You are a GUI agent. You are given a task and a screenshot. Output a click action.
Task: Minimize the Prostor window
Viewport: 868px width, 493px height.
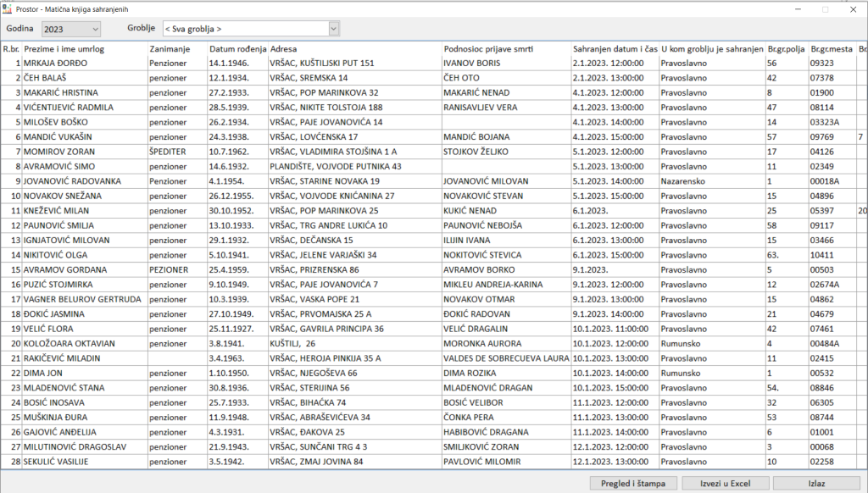tap(797, 9)
